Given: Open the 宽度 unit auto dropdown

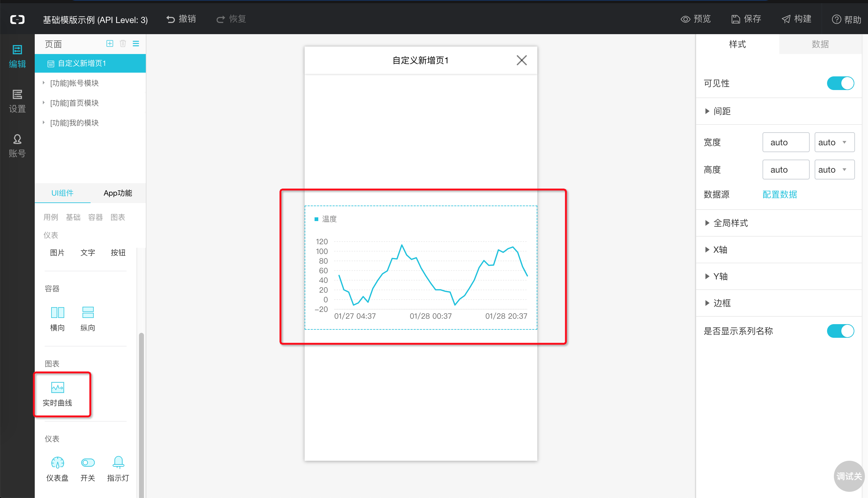Looking at the screenshot, I should (834, 142).
